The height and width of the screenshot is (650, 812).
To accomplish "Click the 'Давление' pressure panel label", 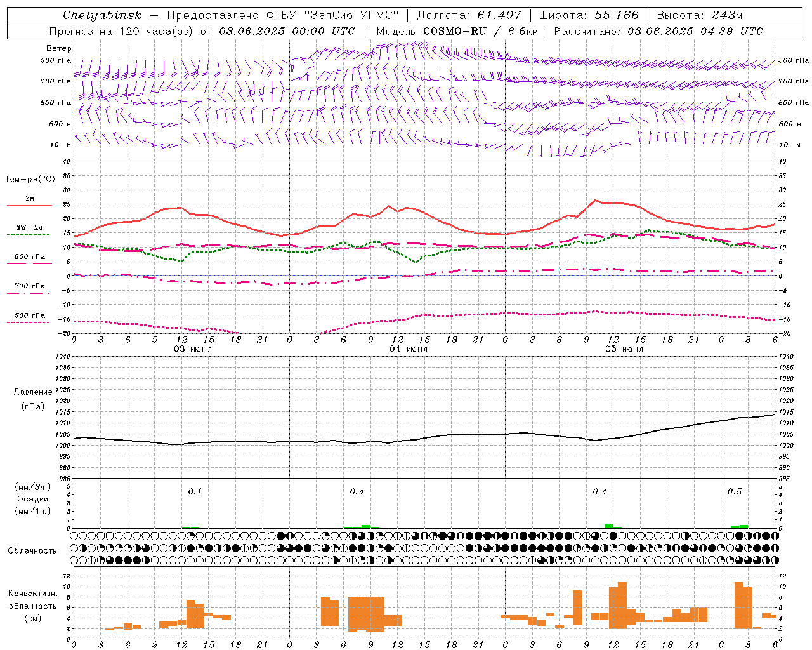I will [x=33, y=392].
